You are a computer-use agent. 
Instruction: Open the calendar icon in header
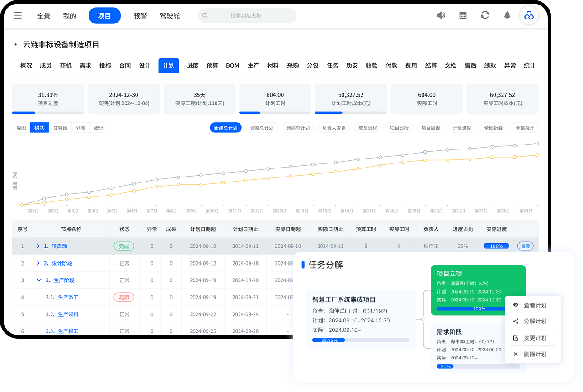[463, 15]
